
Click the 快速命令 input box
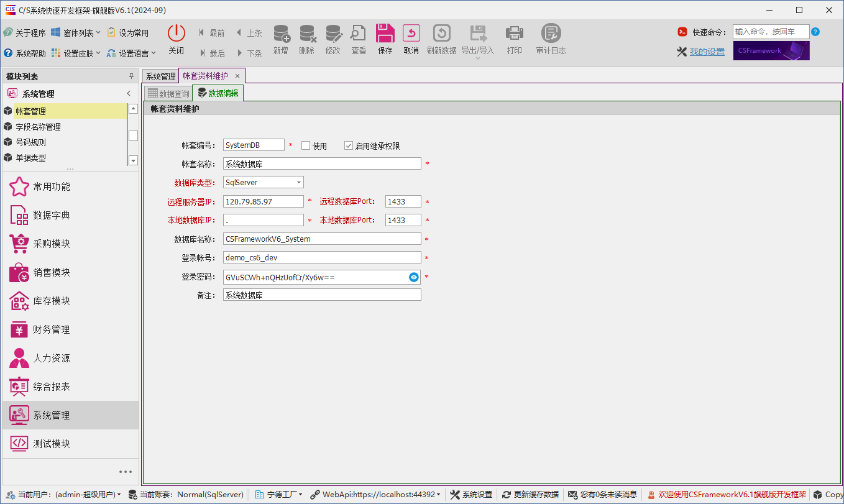[771, 32]
